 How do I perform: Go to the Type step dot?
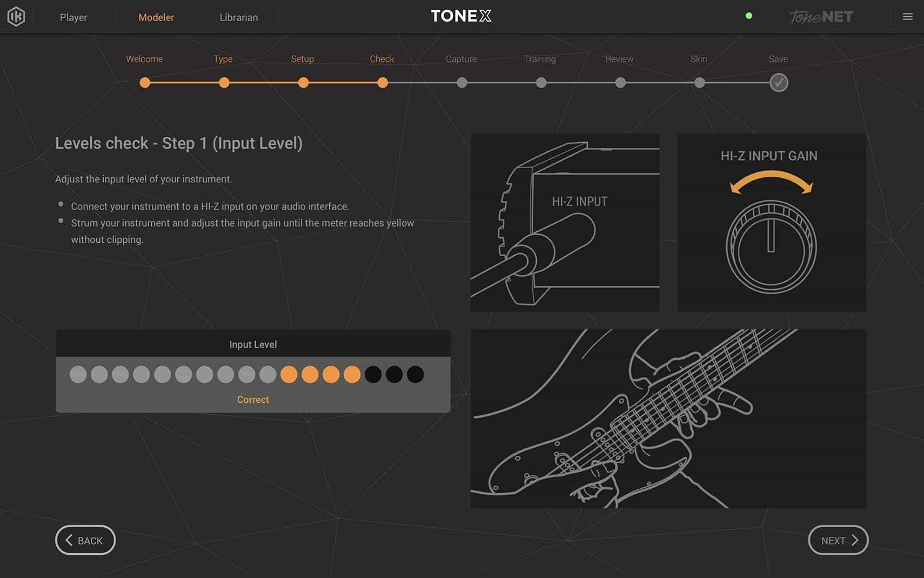click(x=224, y=83)
